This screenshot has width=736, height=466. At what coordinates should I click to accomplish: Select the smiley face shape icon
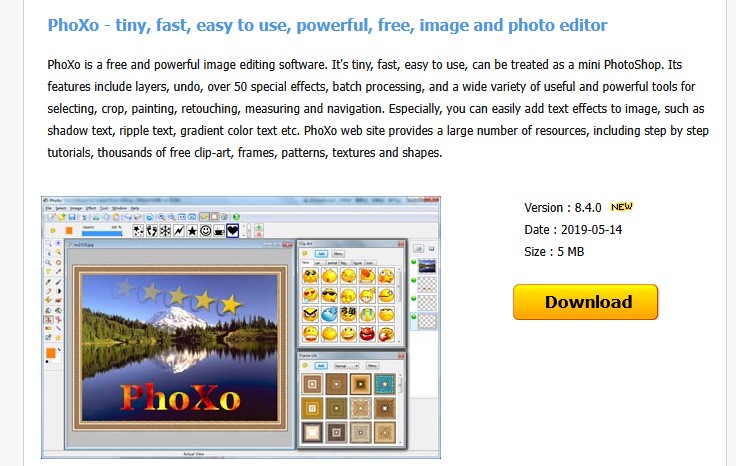pyautogui.click(x=206, y=230)
